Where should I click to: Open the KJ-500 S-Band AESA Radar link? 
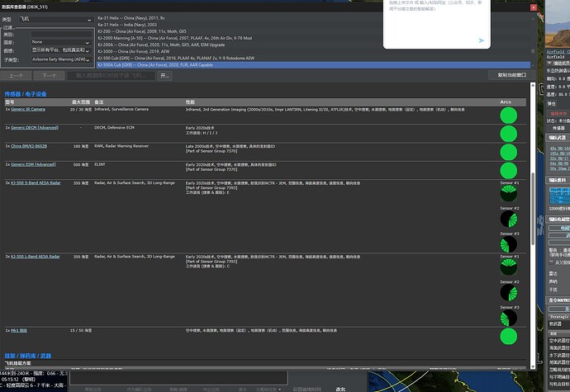(35, 181)
